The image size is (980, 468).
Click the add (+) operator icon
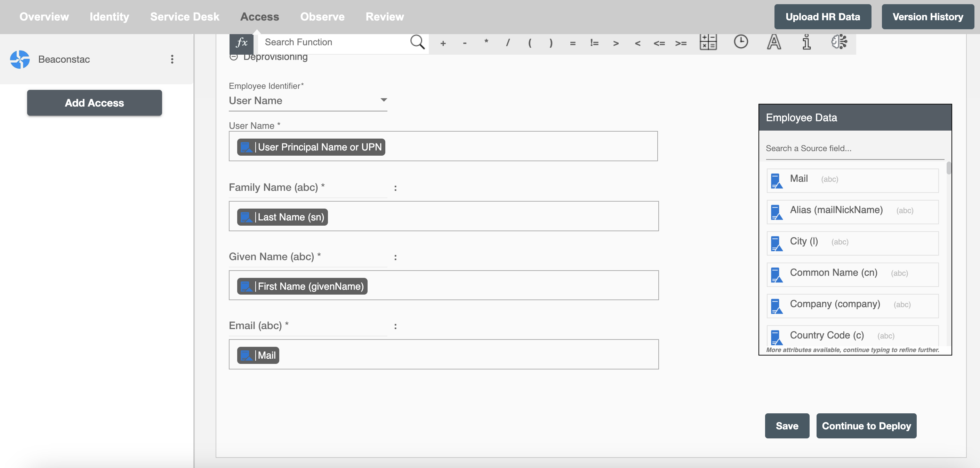pos(443,42)
